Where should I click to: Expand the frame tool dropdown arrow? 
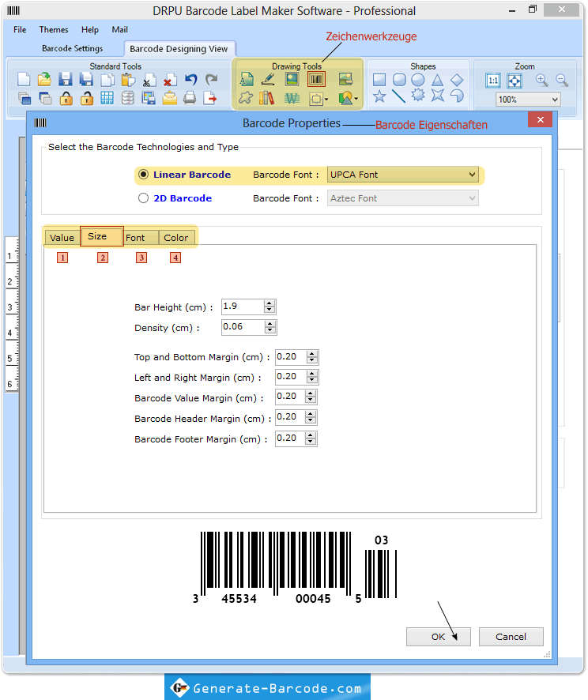pyautogui.click(x=327, y=99)
